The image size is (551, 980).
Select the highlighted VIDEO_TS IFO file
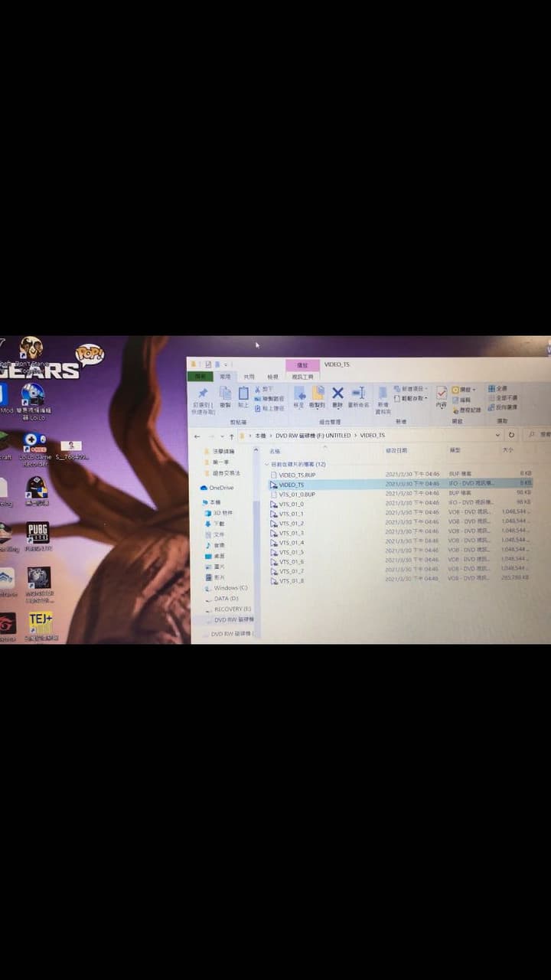pyautogui.click(x=399, y=484)
